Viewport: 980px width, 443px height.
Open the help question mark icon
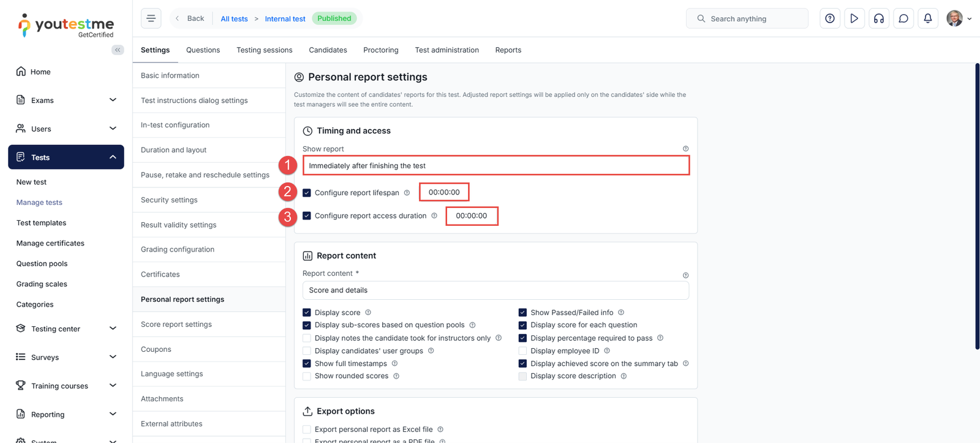(x=829, y=18)
